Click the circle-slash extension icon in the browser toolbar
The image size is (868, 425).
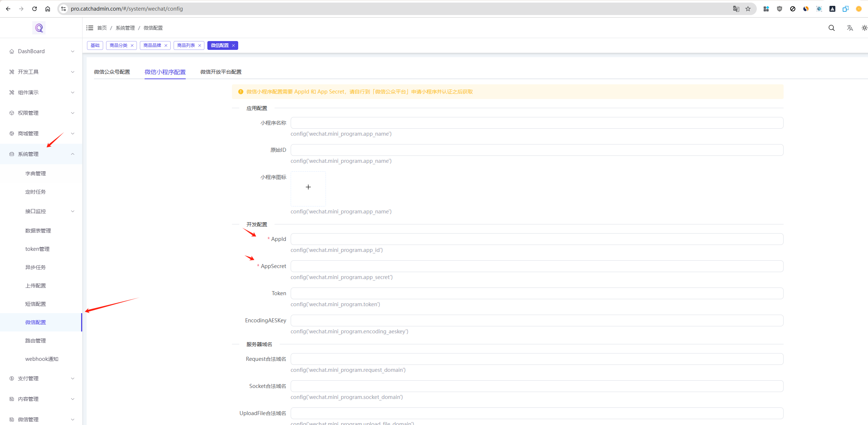793,9
